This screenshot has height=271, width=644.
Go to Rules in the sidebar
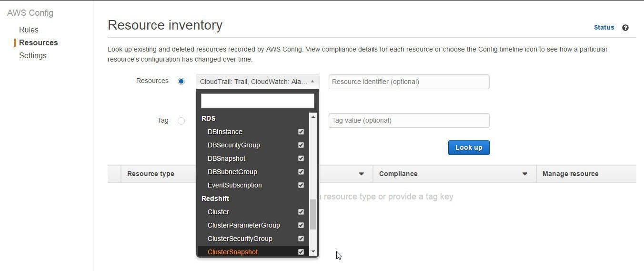click(29, 30)
